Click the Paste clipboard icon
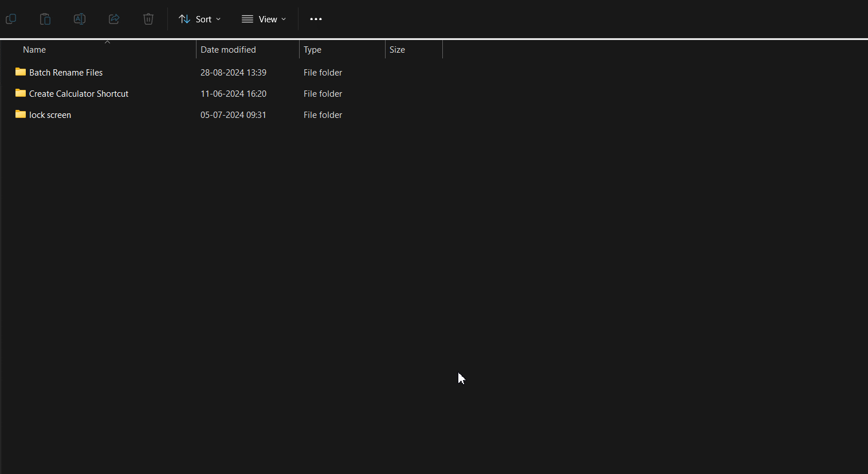 point(45,19)
